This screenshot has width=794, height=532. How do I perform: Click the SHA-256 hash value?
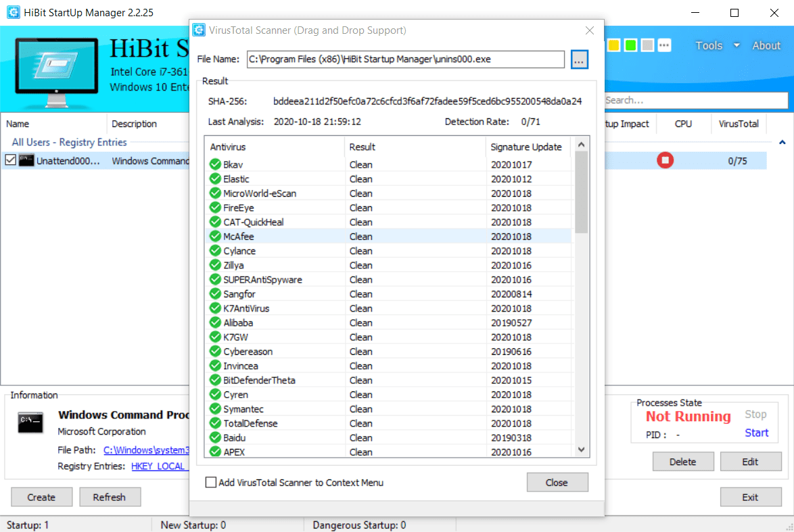[x=427, y=101]
